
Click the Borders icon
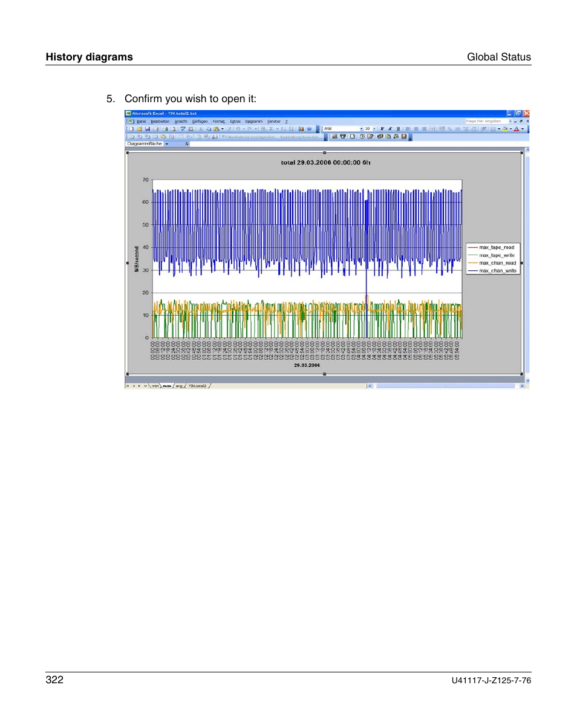point(493,129)
